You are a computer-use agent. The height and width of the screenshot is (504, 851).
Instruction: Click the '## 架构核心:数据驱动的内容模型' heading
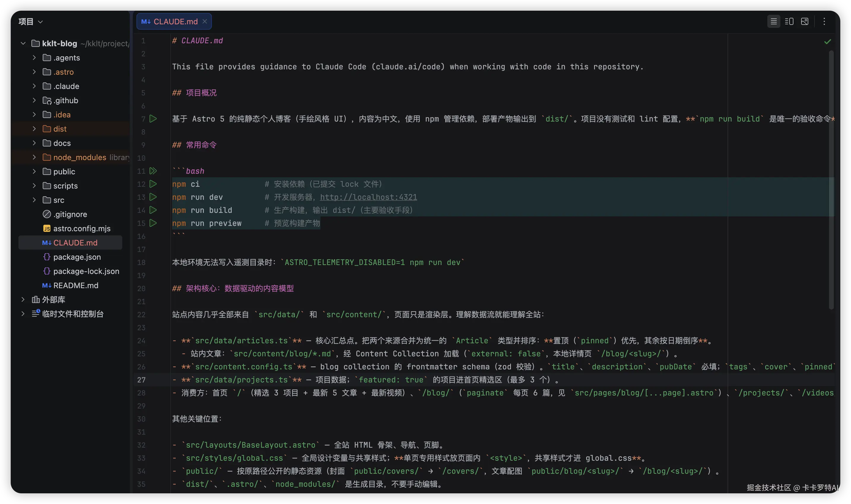[233, 288]
